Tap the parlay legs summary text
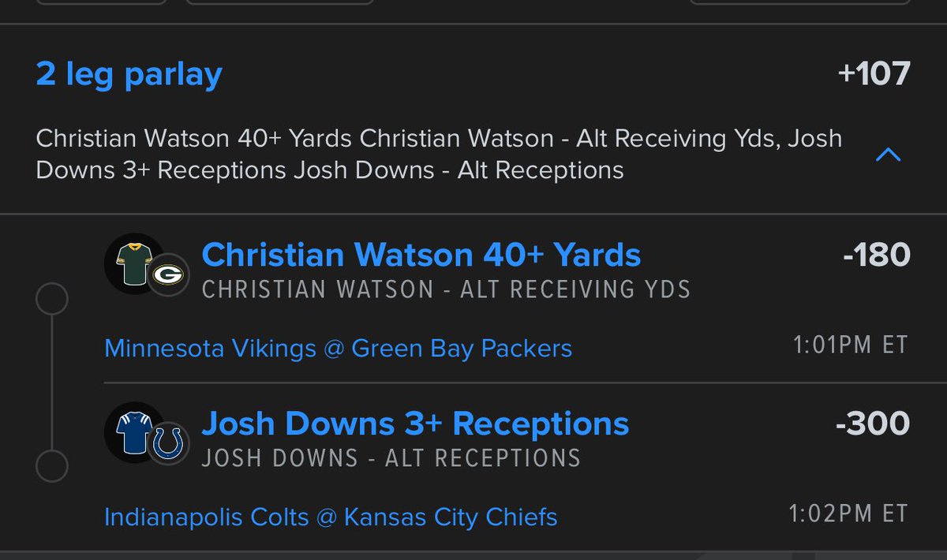Viewport: 947px width, 560px height. (x=439, y=154)
